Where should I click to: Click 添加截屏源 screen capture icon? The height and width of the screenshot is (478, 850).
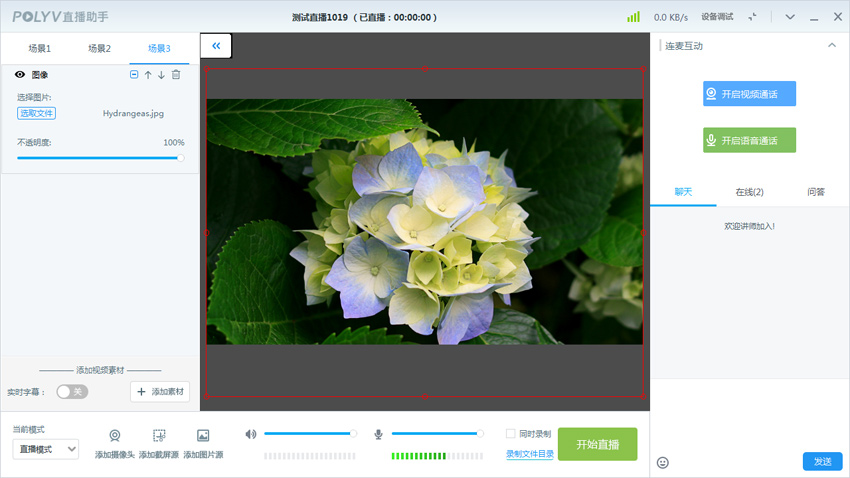click(159, 436)
